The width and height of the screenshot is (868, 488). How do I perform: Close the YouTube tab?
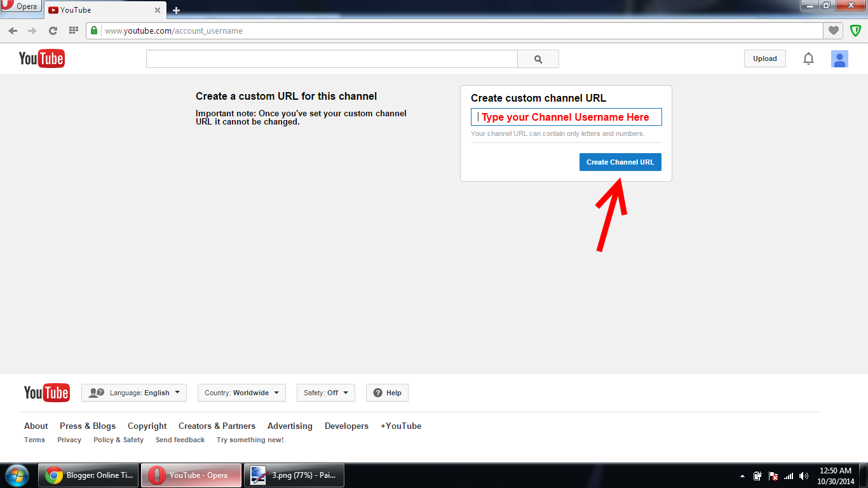point(158,10)
